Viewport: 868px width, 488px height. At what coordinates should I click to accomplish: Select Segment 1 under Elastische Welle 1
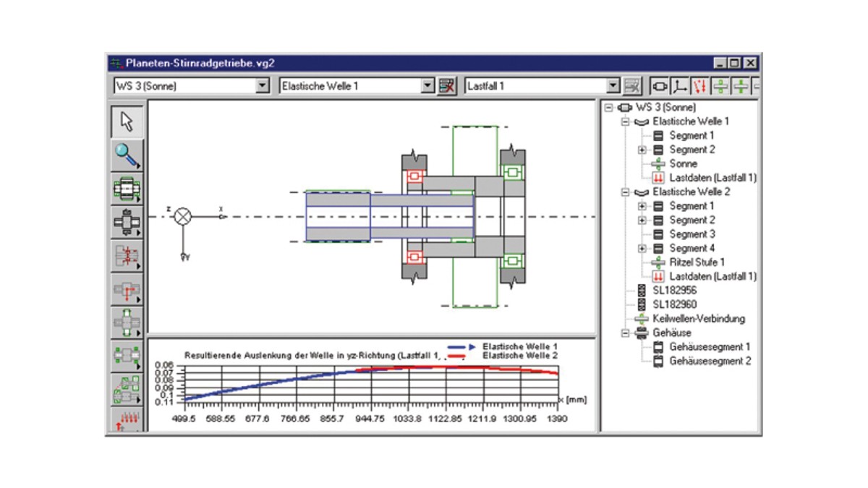(692, 135)
